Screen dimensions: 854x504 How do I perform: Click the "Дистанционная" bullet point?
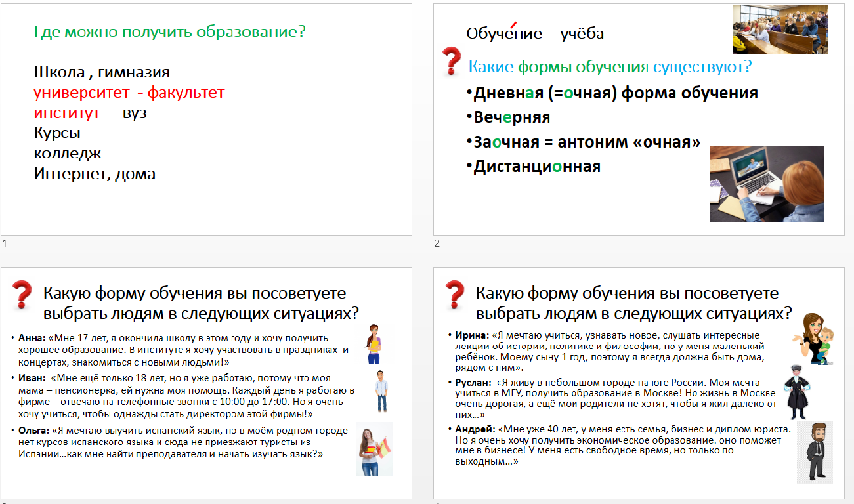tap(536, 167)
